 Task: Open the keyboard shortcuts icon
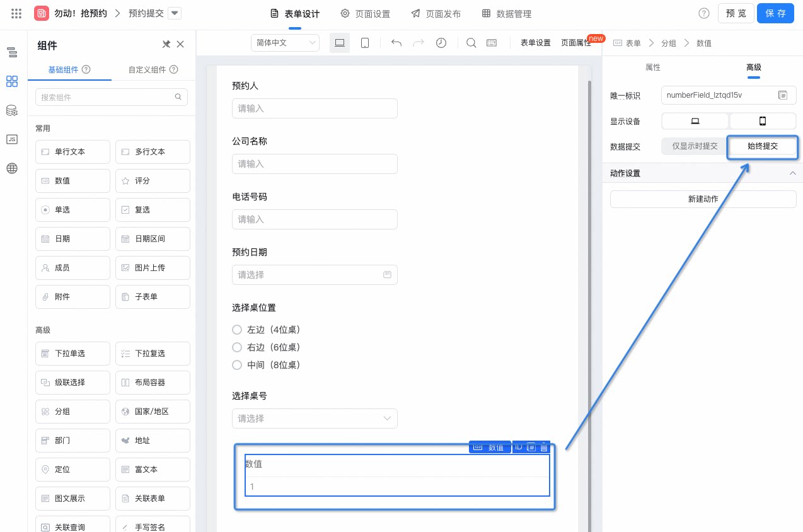492,43
